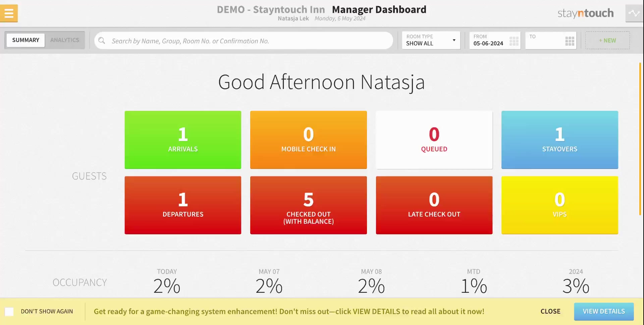Click today's occupancy 2% value
Viewport: 644px width, 325px height.
167,286
